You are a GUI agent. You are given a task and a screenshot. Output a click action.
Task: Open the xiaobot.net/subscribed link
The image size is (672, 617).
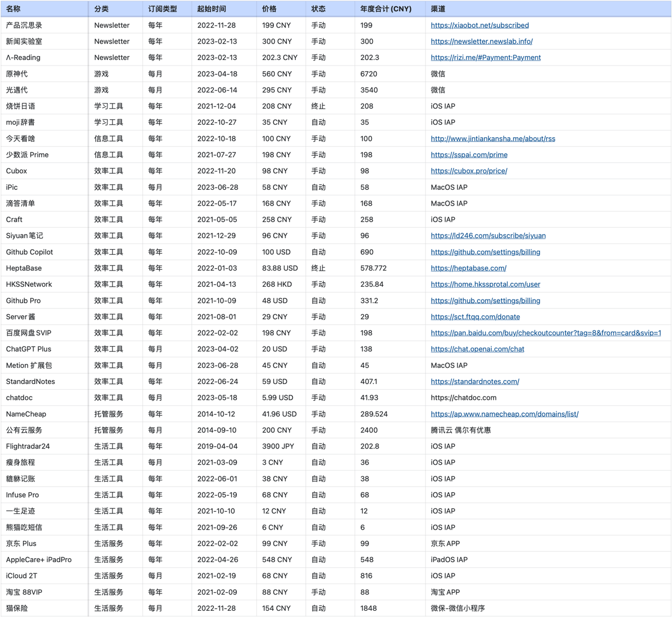tap(479, 25)
